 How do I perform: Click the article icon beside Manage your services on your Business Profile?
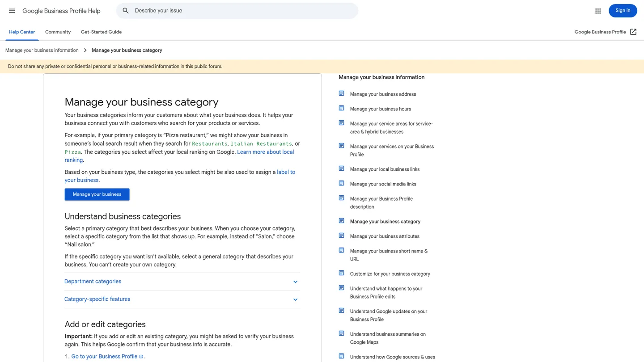tap(341, 146)
